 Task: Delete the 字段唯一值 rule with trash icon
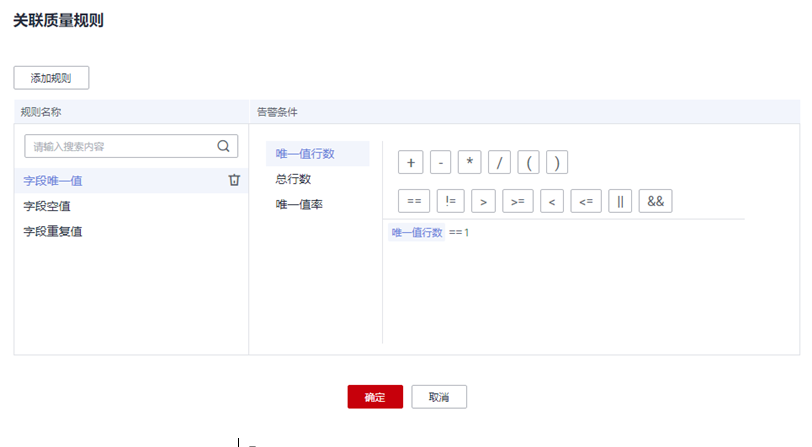234,180
